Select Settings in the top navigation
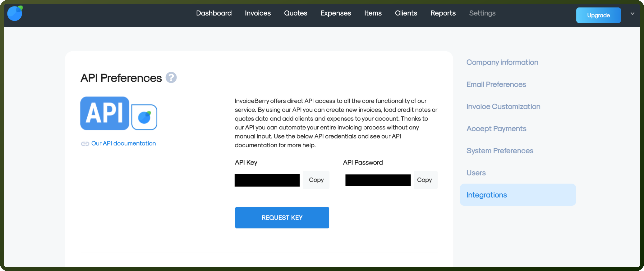Viewport: 644px width, 271px height. (x=482, y=13)
